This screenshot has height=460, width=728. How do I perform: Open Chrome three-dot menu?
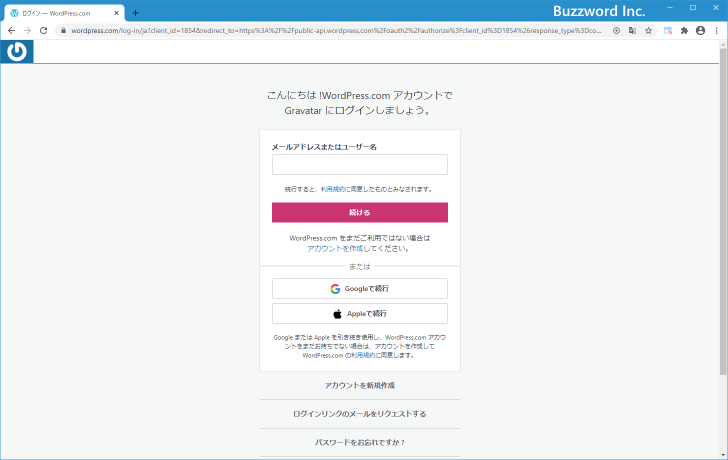[716, 31]
